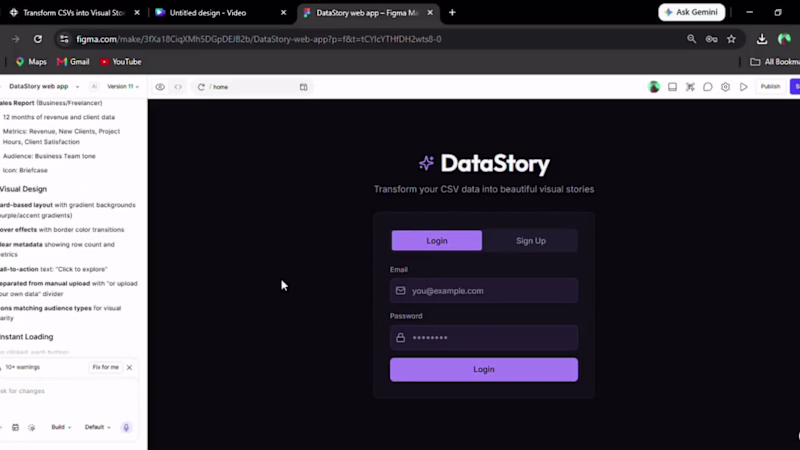Screen dimensions: 800x450
Task: Click the dotted-circle select element icon
Action: 32,428
